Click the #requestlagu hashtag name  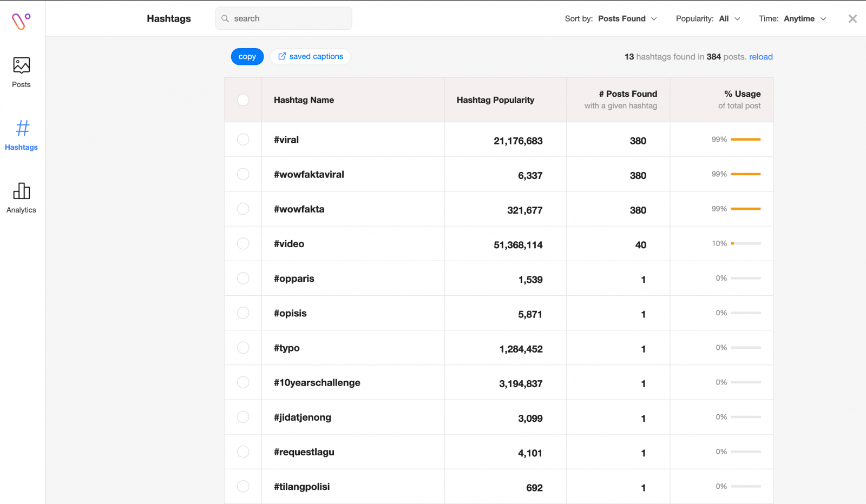click(304, 452)
